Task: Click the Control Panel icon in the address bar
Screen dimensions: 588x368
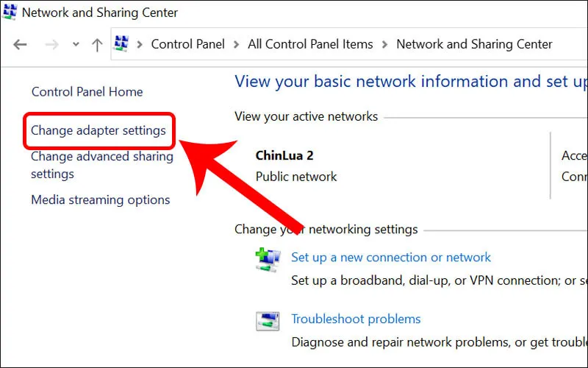Action: (x=122, y=44)
